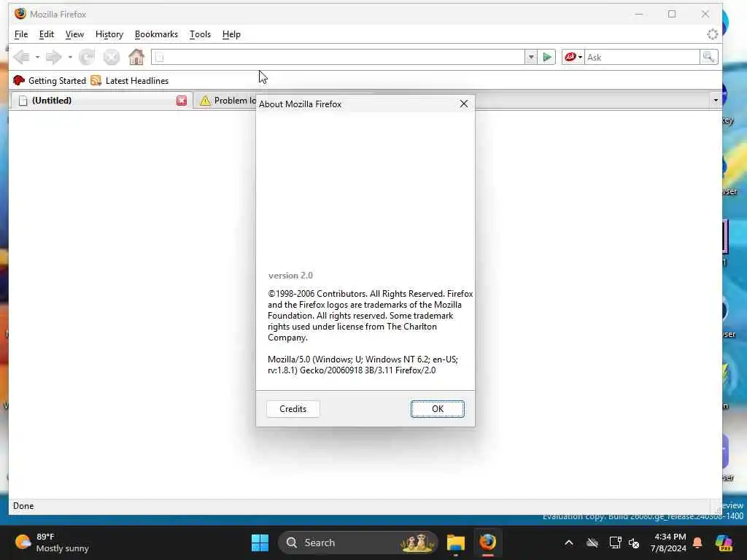Screen dimensions: 747x560
Task: Go to the Home page icon
Action: 136,57
